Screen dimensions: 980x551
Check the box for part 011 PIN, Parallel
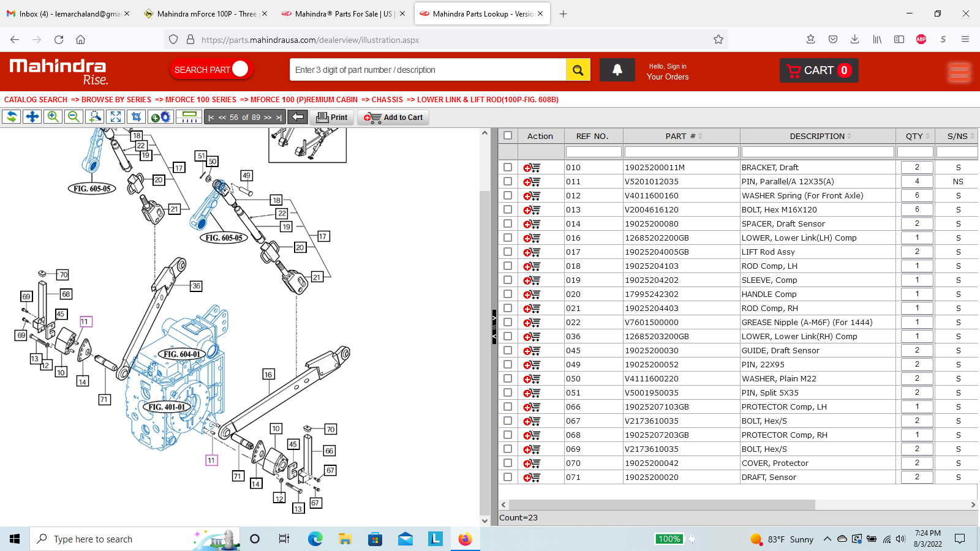tap(508, 181)
